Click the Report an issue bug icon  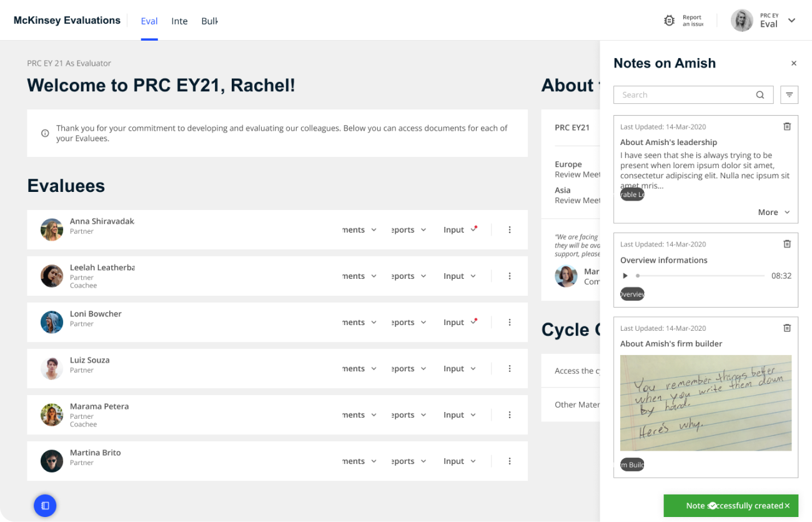pos(669,21)
